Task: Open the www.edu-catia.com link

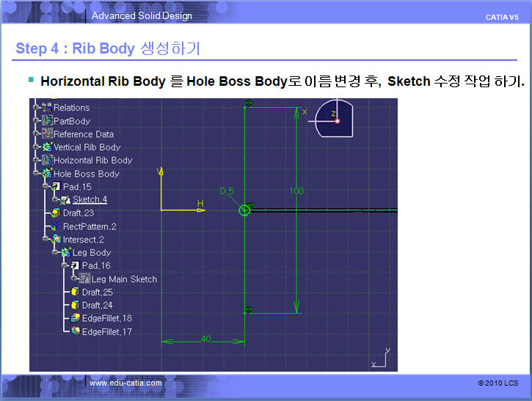Action: pos(125,383)
